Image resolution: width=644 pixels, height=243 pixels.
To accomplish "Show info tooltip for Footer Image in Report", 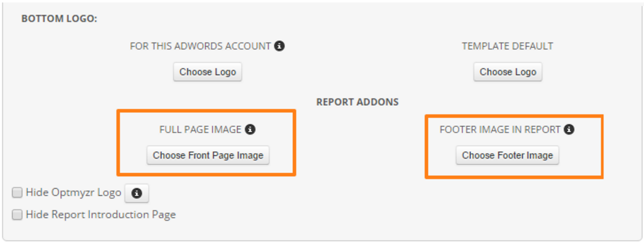I will coord(569,130).
